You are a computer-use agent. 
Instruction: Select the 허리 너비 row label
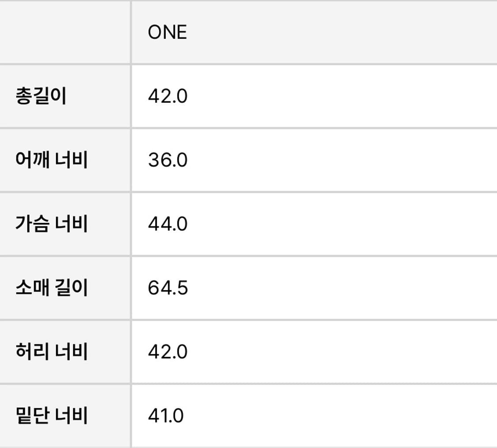51,352
